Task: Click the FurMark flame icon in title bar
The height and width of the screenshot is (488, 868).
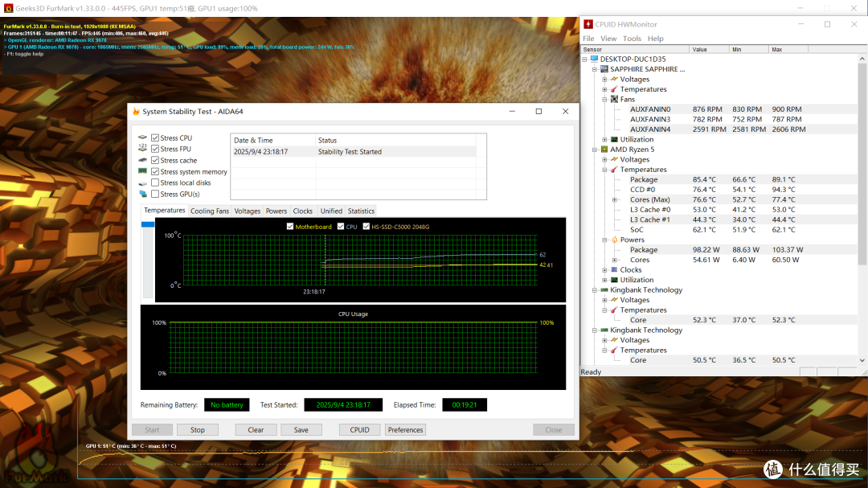Action: [x=8, y=8]
